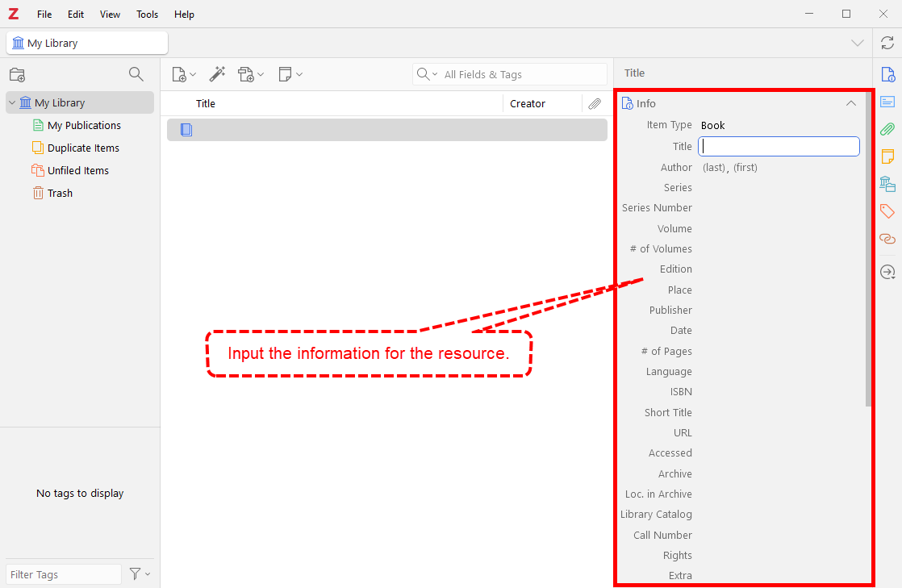Open the Notes section icon in sidebar
This screenshot has width=902, height=588.
887,156
